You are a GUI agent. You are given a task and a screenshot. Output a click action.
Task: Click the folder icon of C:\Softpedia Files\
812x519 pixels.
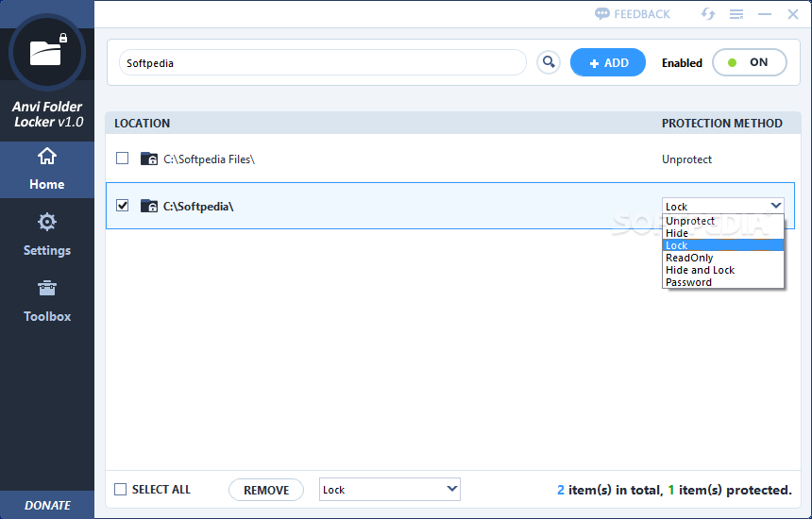pos(149,159)
